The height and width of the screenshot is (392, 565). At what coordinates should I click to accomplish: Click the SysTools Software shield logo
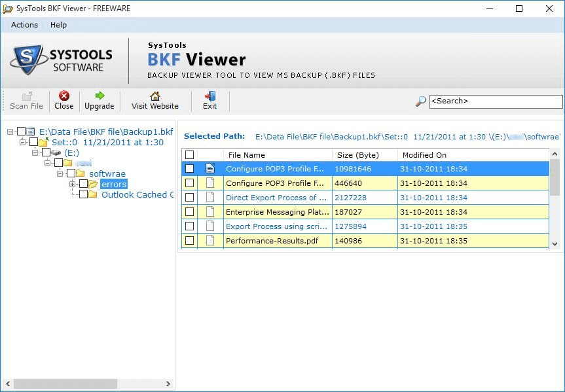[28, 59]
